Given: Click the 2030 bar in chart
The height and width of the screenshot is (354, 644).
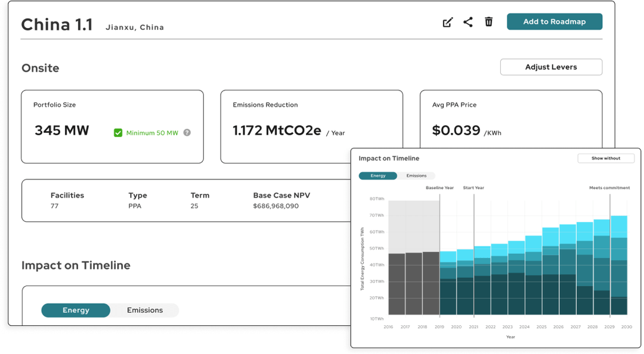Looking at the screenshot, I should [x=619, y=265].
